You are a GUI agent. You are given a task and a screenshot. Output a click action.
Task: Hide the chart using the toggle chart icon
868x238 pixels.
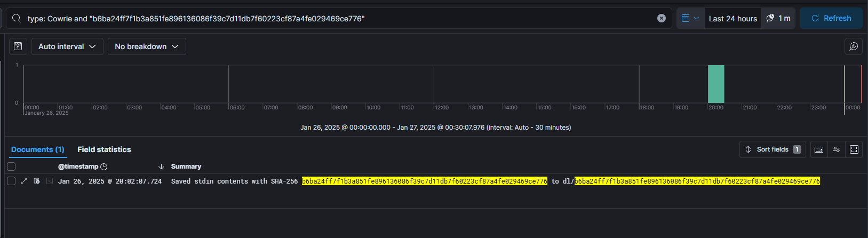(18, 46)
